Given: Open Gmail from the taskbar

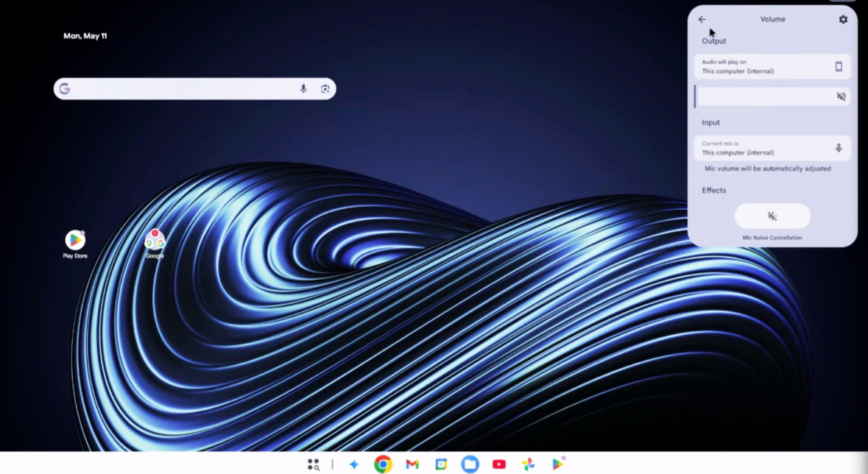Looking at the screenshot, I should pyautogui.click(x=412, y=464).
